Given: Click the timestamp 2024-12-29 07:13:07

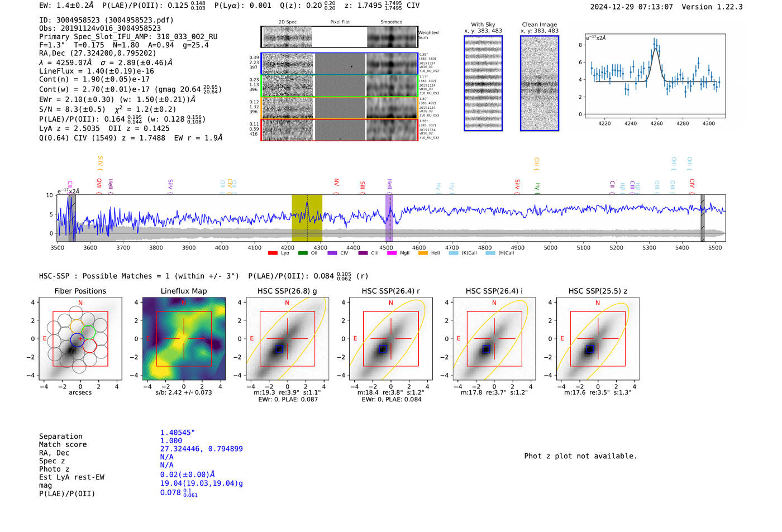Looking at the screenshot, I should [632, 7].
